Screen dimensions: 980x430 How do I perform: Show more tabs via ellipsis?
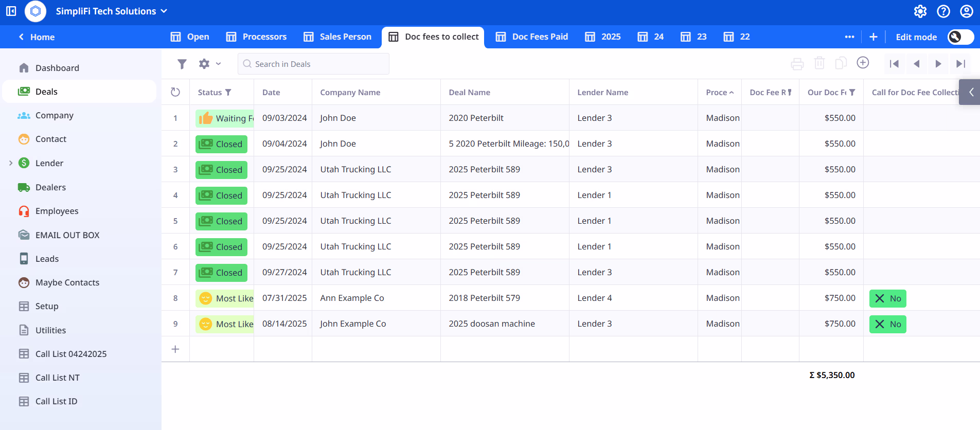click(x=849, y=37)
